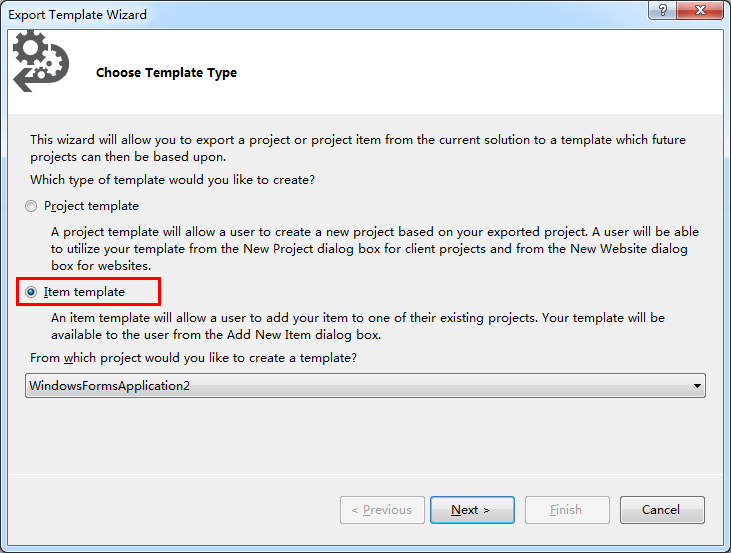Screen dimensions: 731x553
Task: Click the help question mark button
Action: pyautogui.click(x=662, y=11)
